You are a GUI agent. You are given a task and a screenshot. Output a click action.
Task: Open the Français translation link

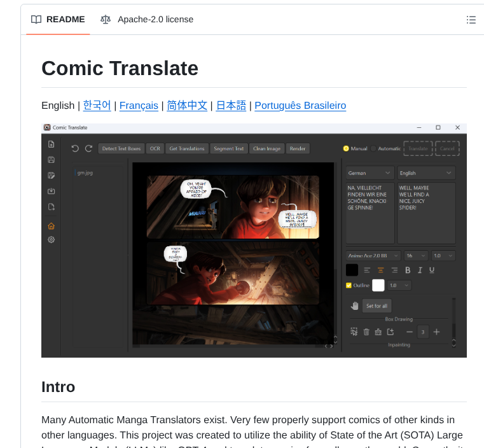[139, 105]
